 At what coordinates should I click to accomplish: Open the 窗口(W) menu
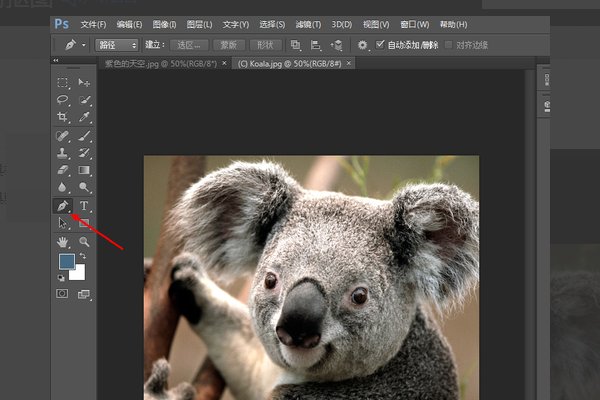coord(415,24)
